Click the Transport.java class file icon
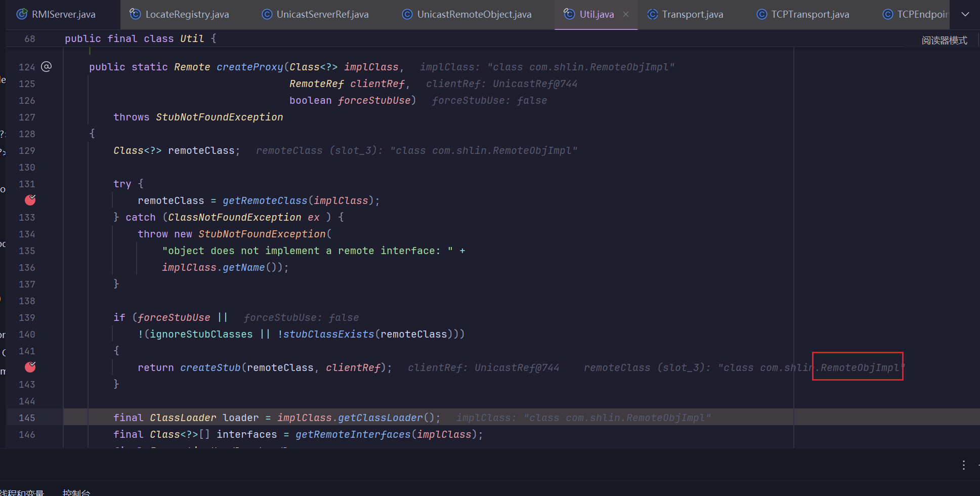Image resolution: width=980 pixels, height=496 pixels. click(653, 14)
